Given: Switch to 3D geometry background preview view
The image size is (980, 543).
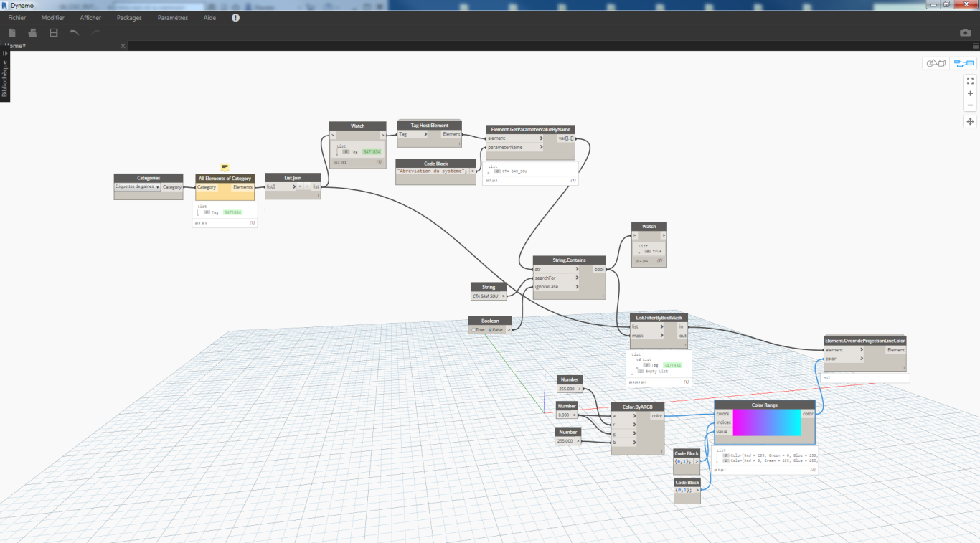Looking at the screenshot, I should 936,63.
